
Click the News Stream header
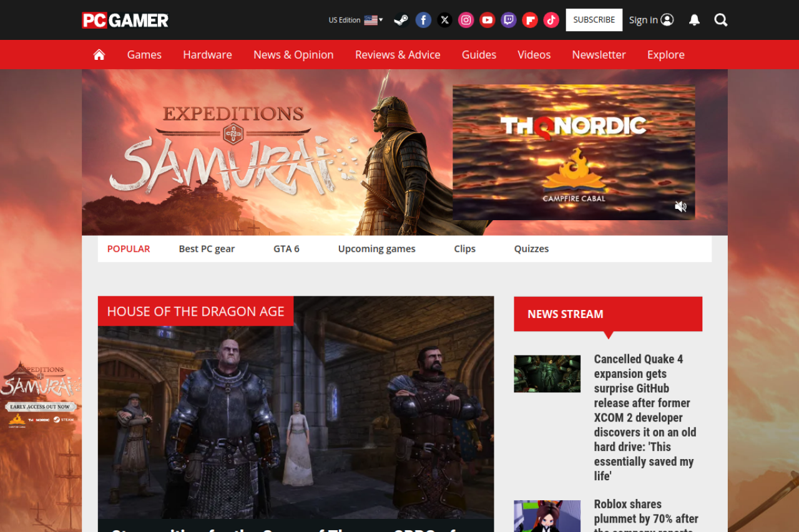coord(608,314)
